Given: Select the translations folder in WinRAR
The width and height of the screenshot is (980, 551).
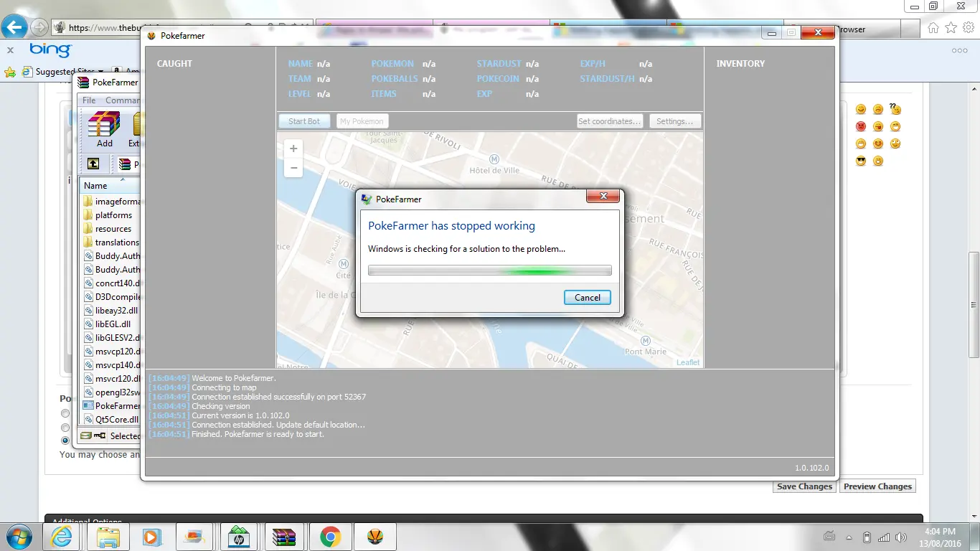Looking at the screenshot, I should click(x=111, y=242).
